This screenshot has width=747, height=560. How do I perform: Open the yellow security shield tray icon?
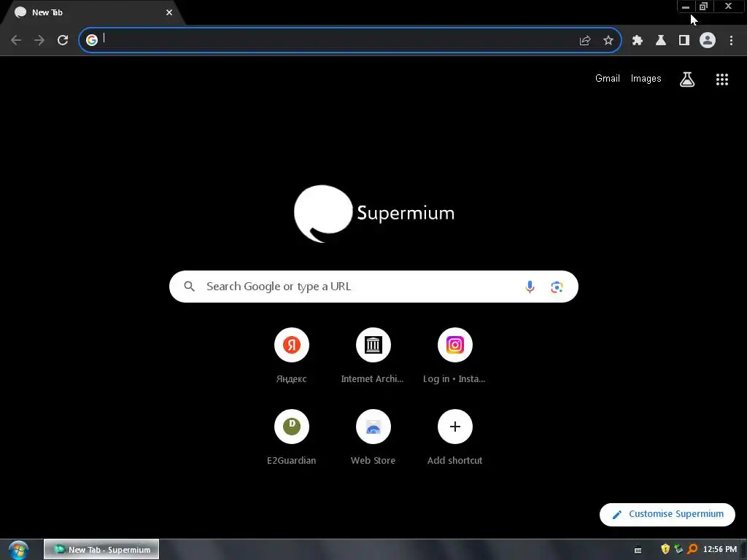pyautogui.click(x=665, y=549)
